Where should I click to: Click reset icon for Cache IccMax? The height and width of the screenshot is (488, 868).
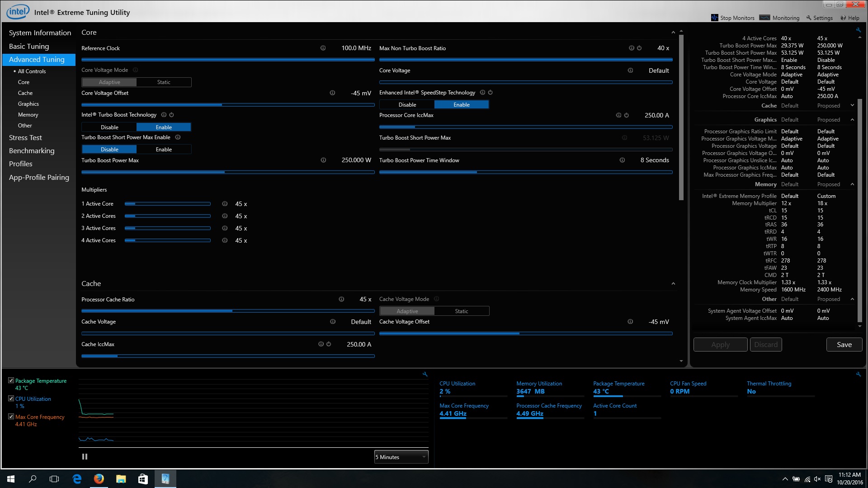pos(329,344)
